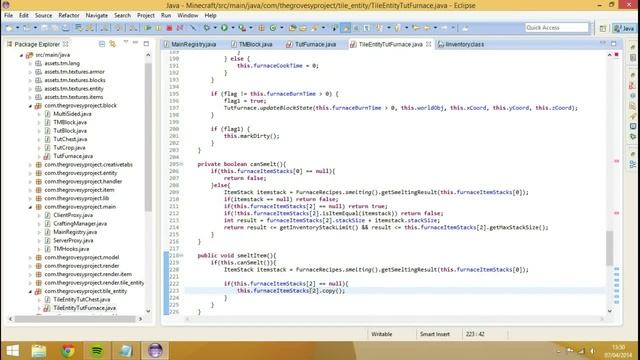Collapse the src/main/java tree node
The width and height of the screenshot is (640, 360).
pyautogui.click(x=21, y=55)
